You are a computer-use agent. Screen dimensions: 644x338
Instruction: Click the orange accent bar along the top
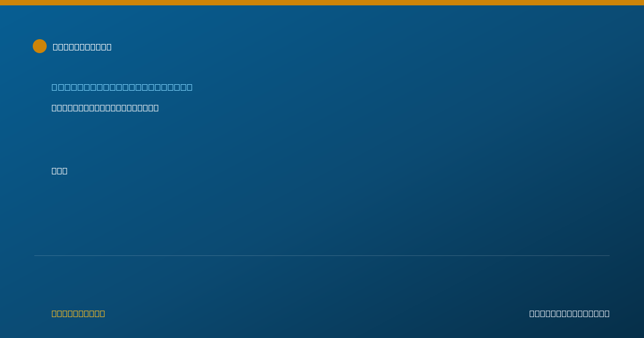tap(322, 3)
